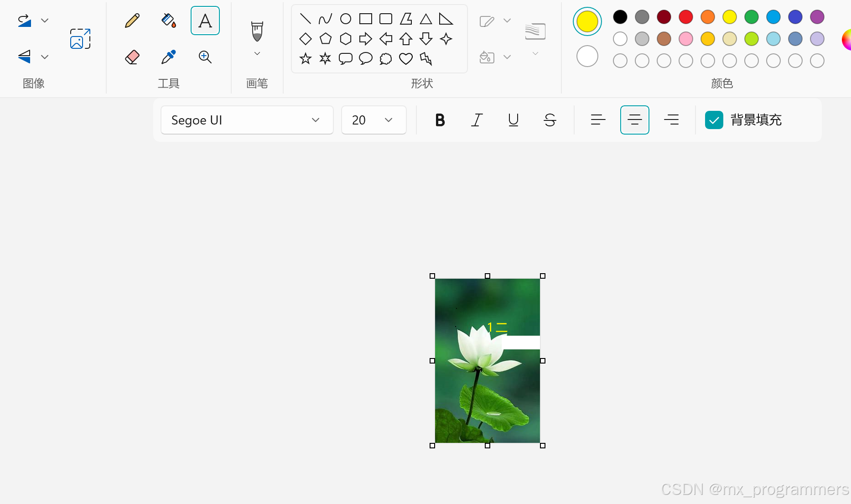Select the Rounded rectangular callout shape

(x=346, y=58)
